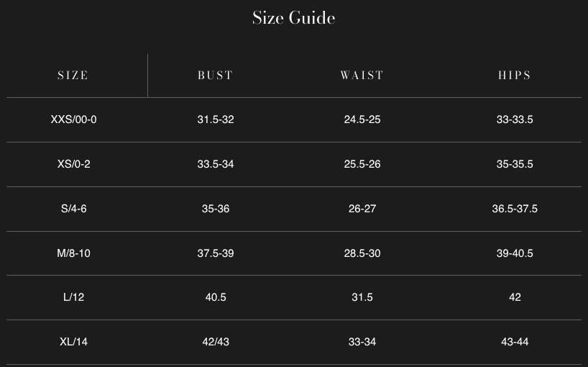This screenshot has width=588, height=367.
Task: Click the S/4-6 size label
Action: [x=73, y=209]
